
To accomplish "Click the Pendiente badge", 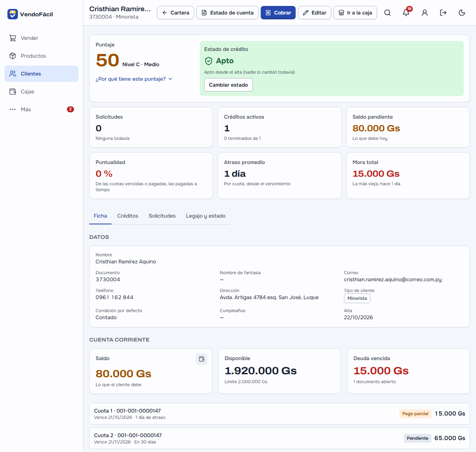I will pyautogui.click(x=417, y=438).
